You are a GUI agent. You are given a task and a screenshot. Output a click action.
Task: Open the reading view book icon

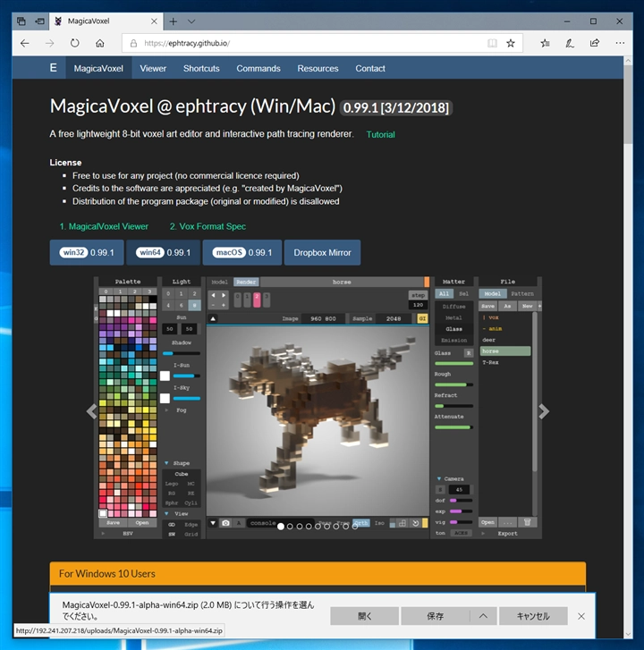492,43
